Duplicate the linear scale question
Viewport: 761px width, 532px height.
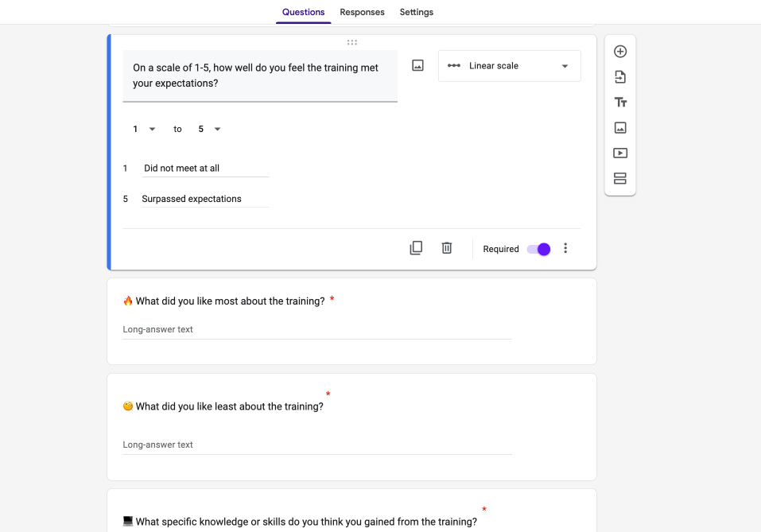[416, 247]
